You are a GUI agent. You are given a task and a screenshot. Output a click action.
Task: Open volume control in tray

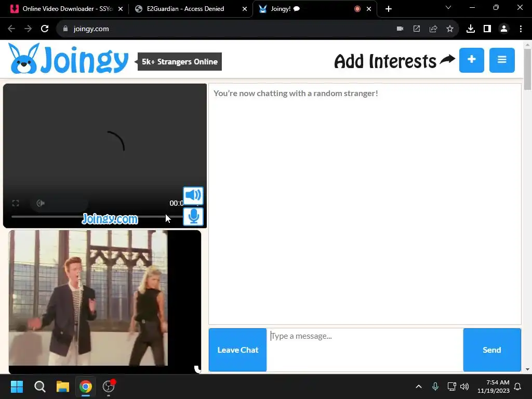464,387
